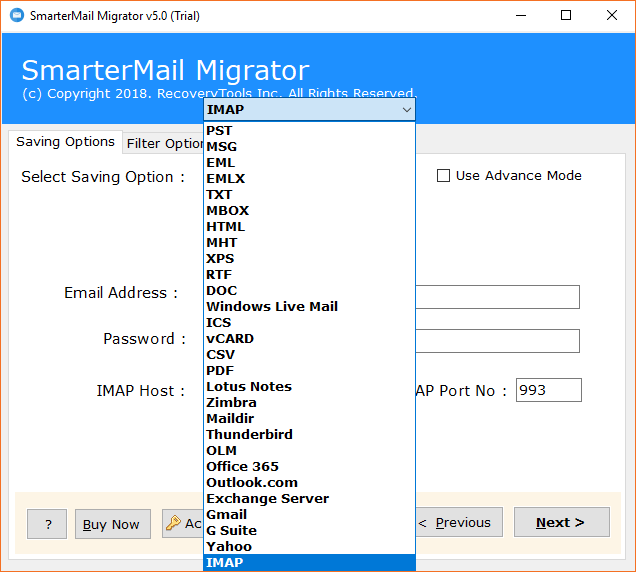Select Exchange Server saving option
Viewport: 636px width, 572px height.
pyautogui.click(x=309, y=499)
